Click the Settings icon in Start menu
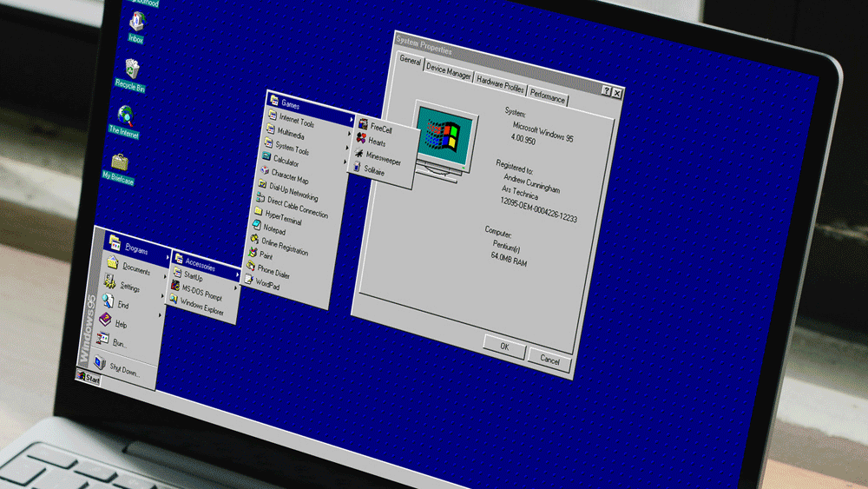This screenshot has width=868, height=489. coord(110,281)
